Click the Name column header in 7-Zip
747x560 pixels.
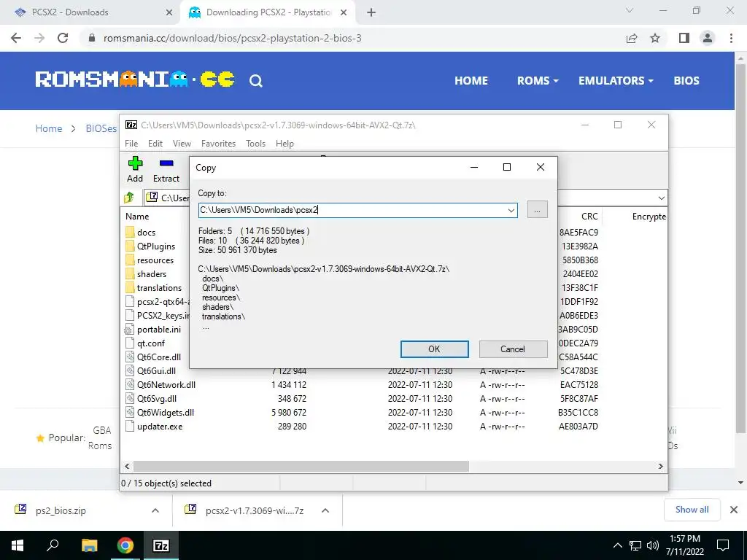(137, 216)
